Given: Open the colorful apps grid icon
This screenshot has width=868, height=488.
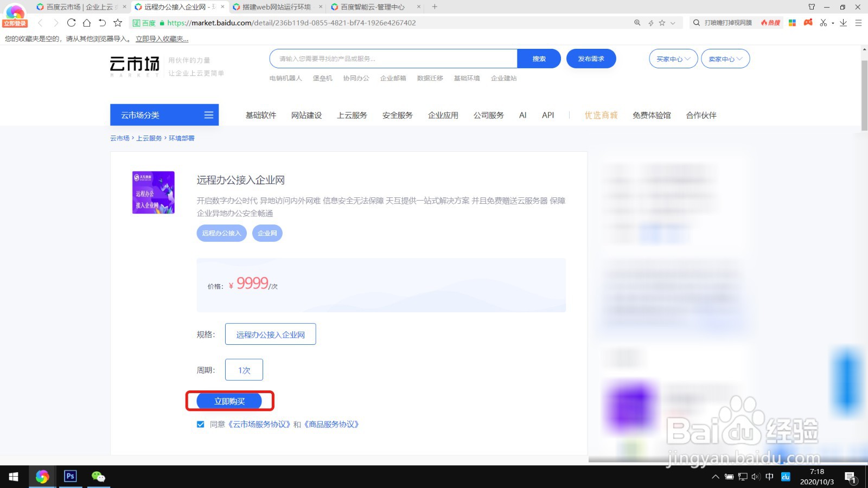Looking at the screenshot, I should 792,23.
